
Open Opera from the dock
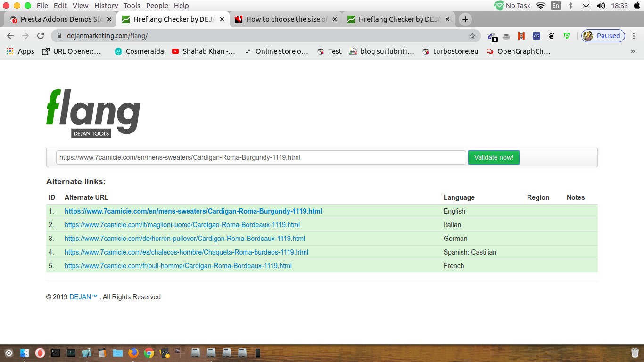pyautogui.click(x=40, y=353)
